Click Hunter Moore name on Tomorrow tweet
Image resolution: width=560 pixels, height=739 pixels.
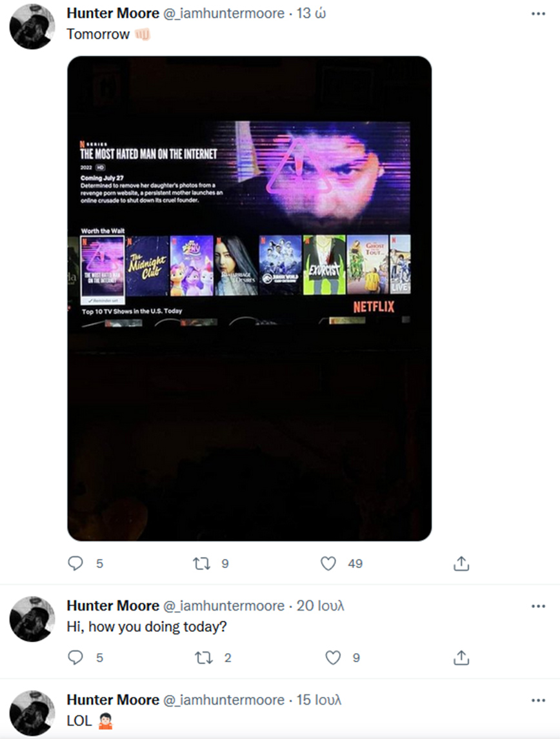click(113, 13)
